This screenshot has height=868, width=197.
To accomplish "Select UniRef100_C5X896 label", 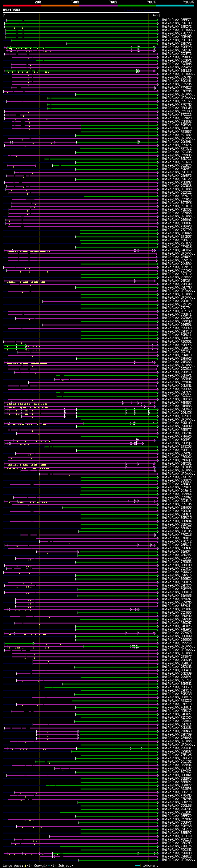I will point(176,57).
